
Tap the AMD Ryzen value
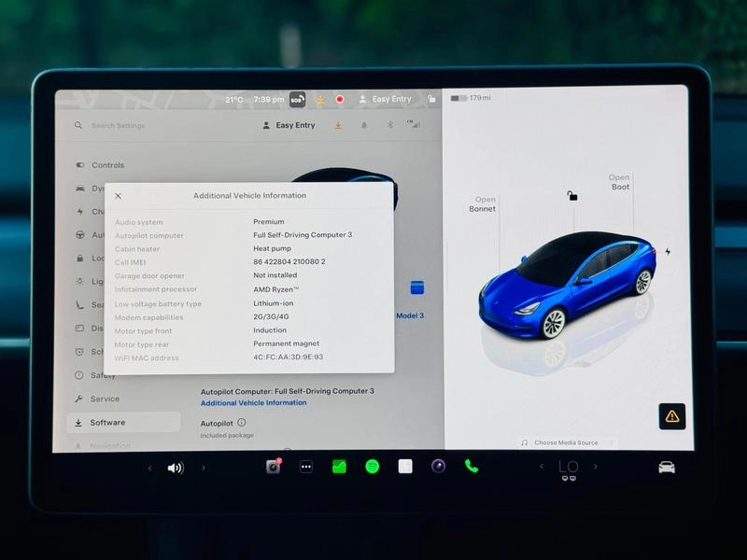click(275, 289)
